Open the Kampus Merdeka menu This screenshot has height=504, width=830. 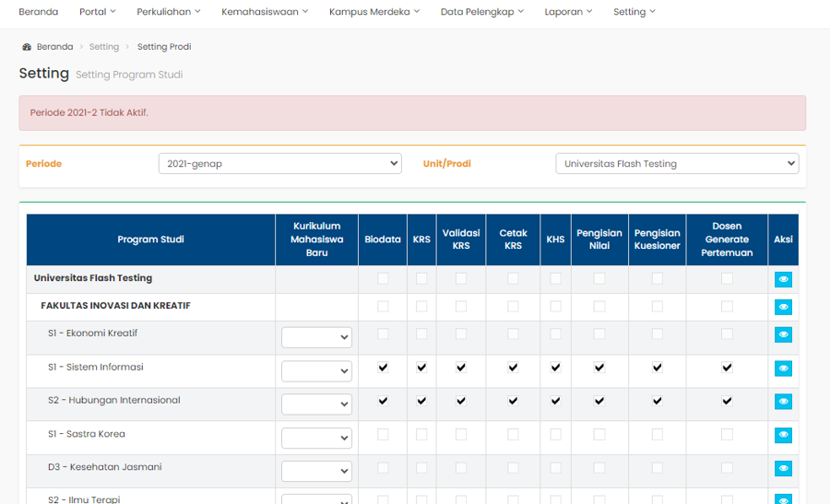[x=373, y=12]
